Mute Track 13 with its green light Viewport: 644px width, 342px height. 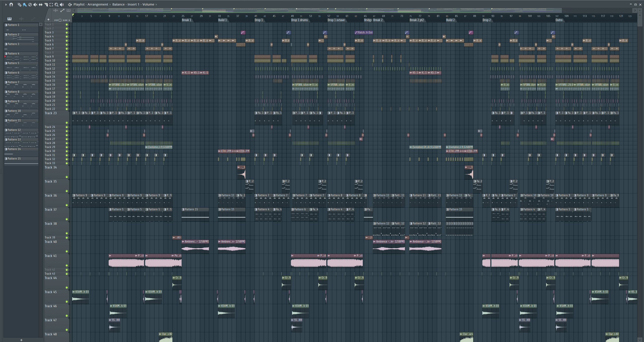[x=67, y=73]
